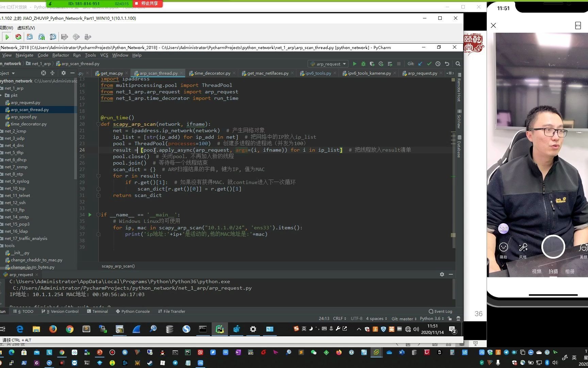Change file encoding UTF-8 in status bar
The width and height of the screenshot is (588, 368).
coord(357,319)
